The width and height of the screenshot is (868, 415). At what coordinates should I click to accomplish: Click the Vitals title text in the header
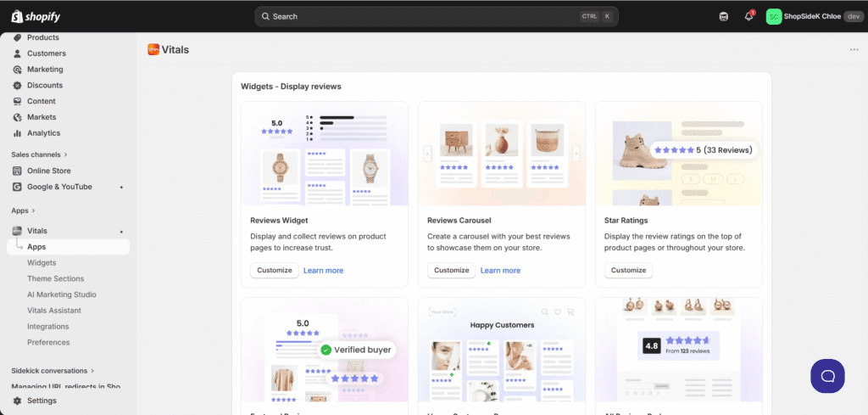[x=175, y=50]
